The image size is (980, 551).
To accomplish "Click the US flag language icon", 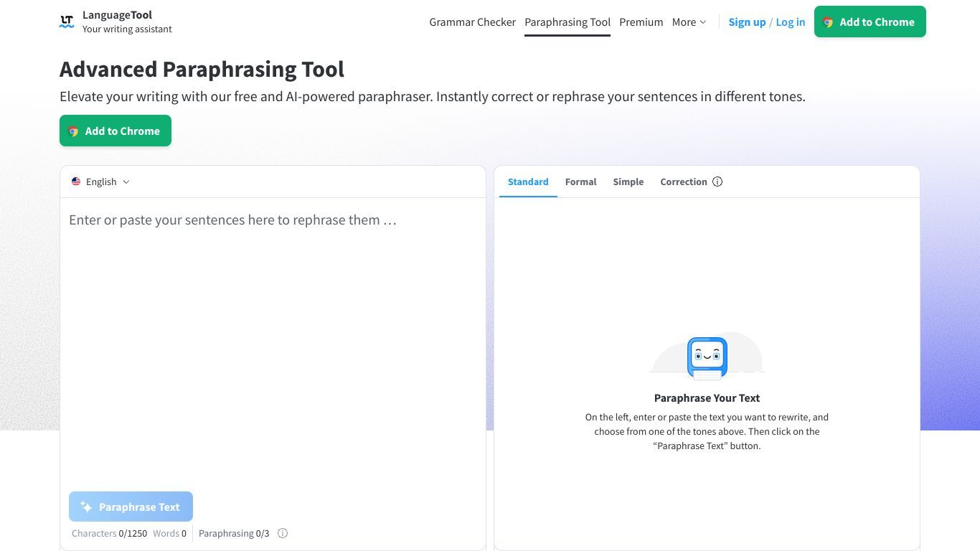I will [76, 182].
